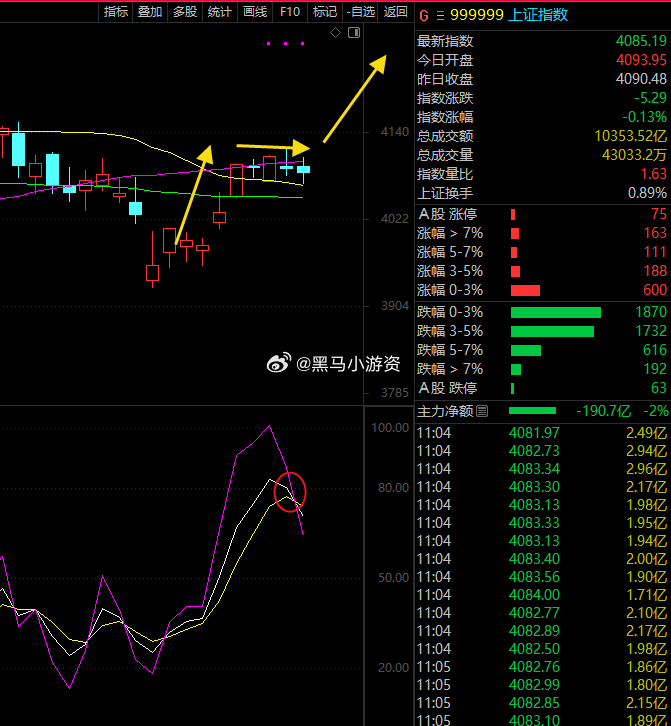This screenshot has width=671, height=726.
Task: Select the 上证换手 value 0.89%
Action: coord(647,193)
